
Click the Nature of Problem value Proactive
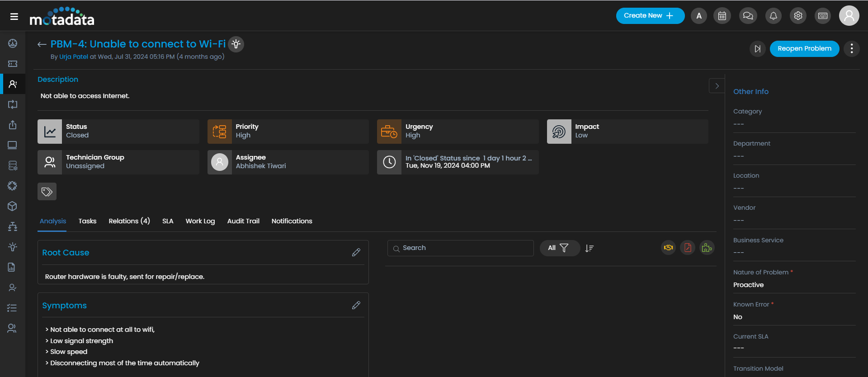tap(748, 285)
